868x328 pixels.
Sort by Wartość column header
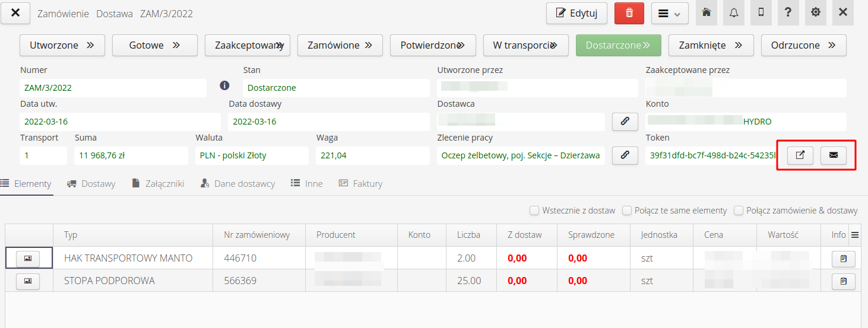(789, 235)
